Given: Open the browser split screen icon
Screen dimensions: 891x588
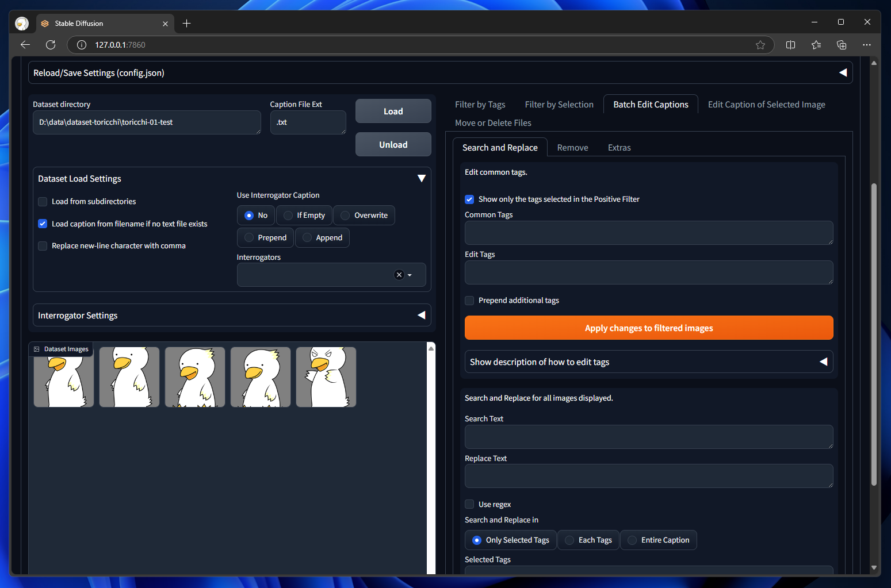Looking at the screenshot, I should point(790,45).
